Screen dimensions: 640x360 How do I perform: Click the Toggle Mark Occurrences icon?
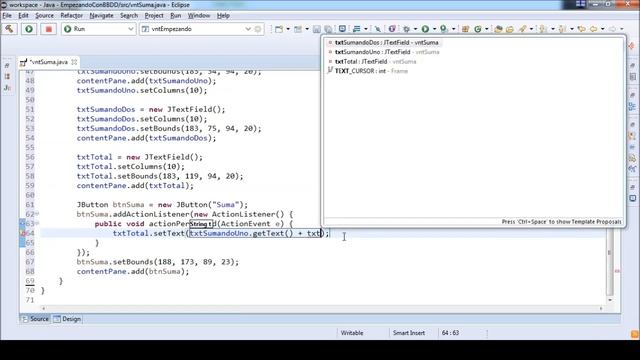coord(378,29)
